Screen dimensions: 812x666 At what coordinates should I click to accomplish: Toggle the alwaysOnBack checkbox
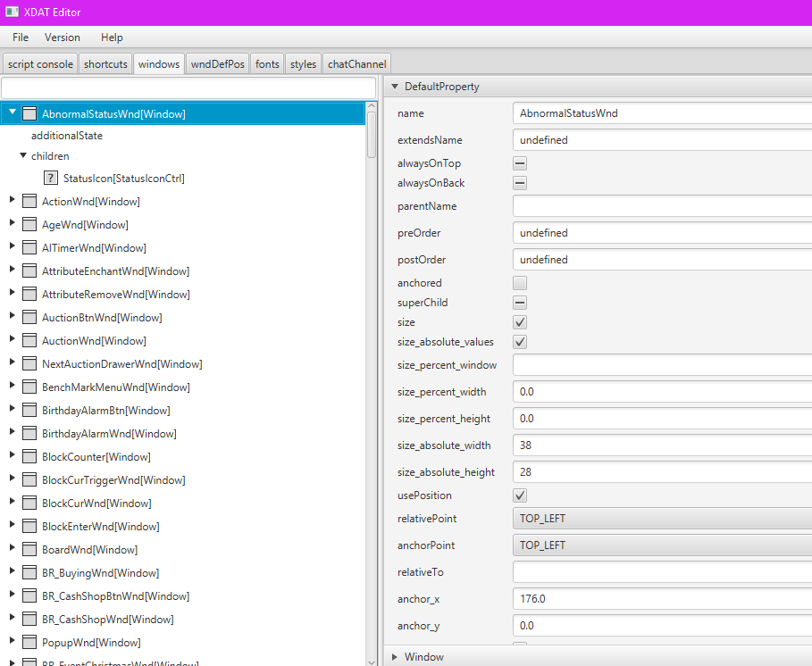[520, 183]
